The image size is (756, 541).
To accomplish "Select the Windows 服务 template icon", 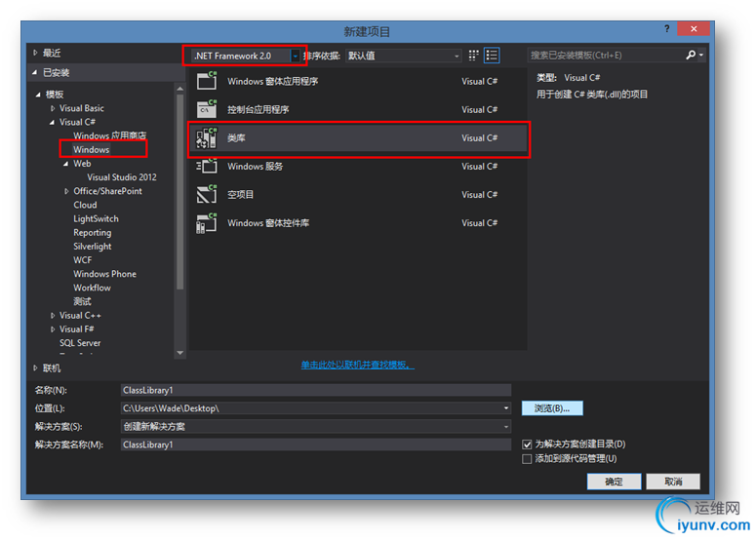I will pos(207,167).
